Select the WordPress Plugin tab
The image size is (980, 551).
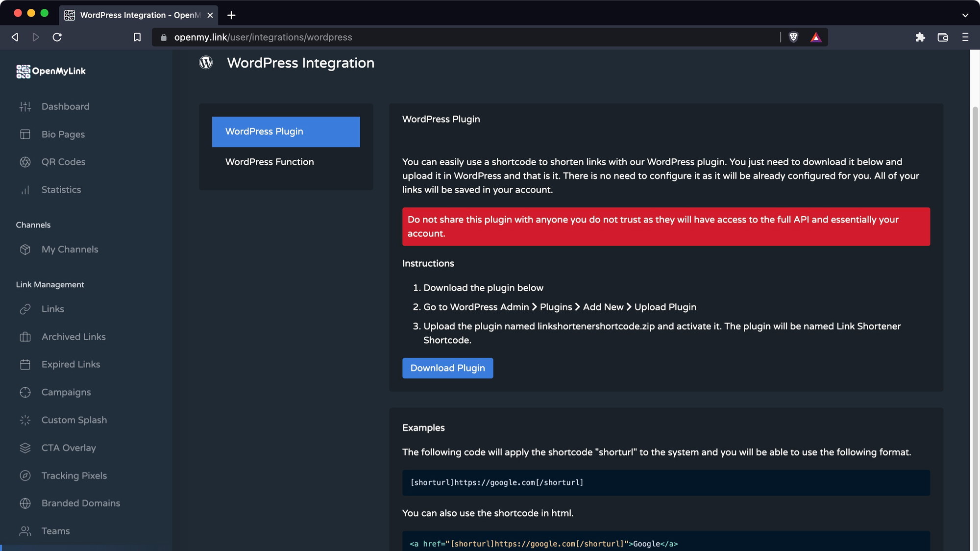pos(286,131)
